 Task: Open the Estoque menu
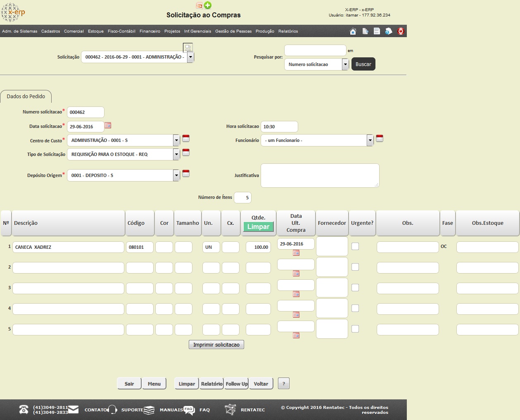tap(96, 31)
